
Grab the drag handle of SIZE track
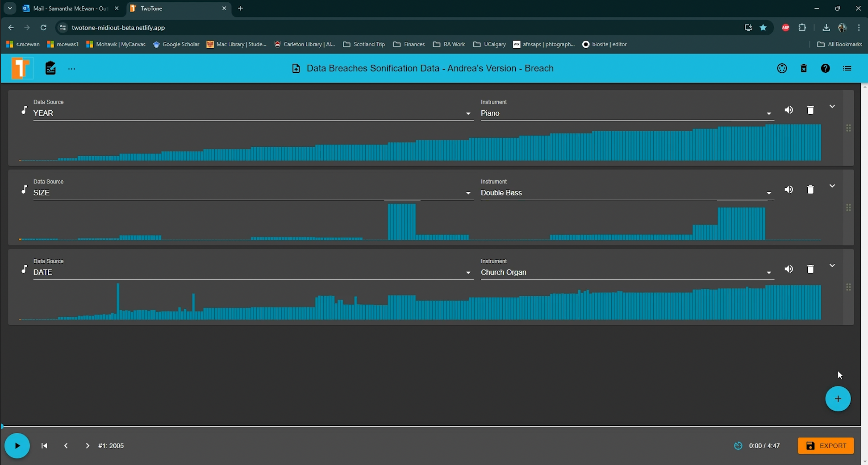coord(848,208)
